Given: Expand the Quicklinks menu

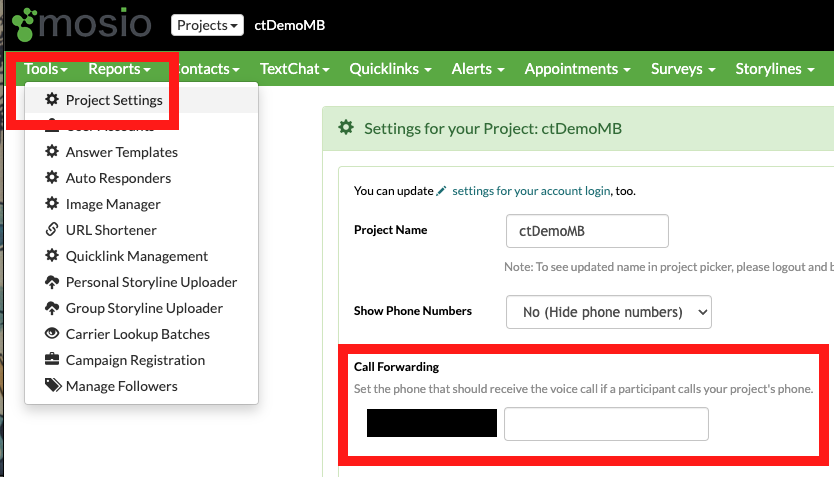Looking at the screenshot, I should (x=390, y=69).
